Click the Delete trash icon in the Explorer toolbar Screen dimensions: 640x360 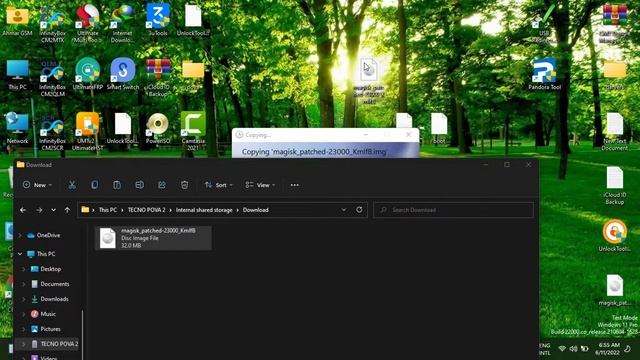click(x=184, y=185)
